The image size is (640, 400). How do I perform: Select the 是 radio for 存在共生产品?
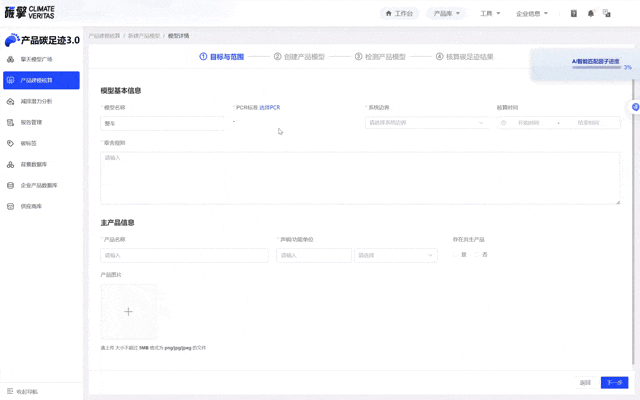(x=458, y=255)
